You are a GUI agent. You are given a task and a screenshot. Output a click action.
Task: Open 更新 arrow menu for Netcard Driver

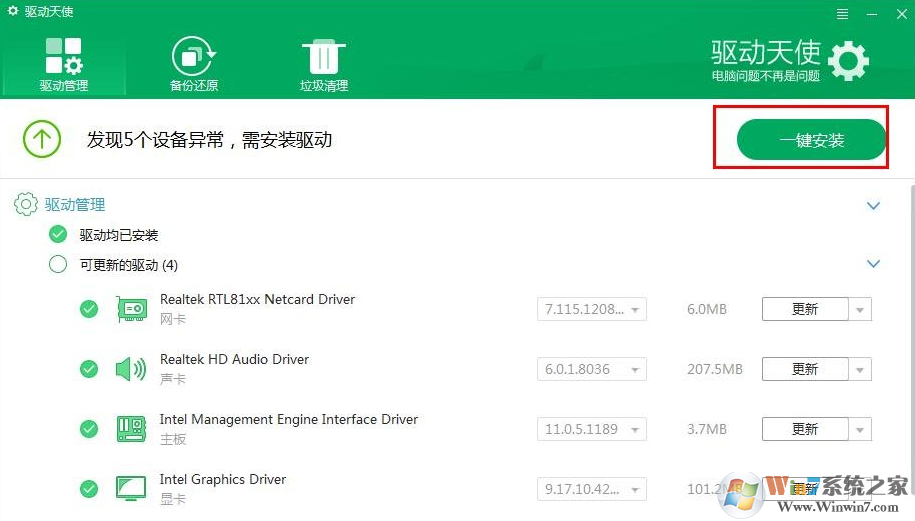[x=860, y=309]
